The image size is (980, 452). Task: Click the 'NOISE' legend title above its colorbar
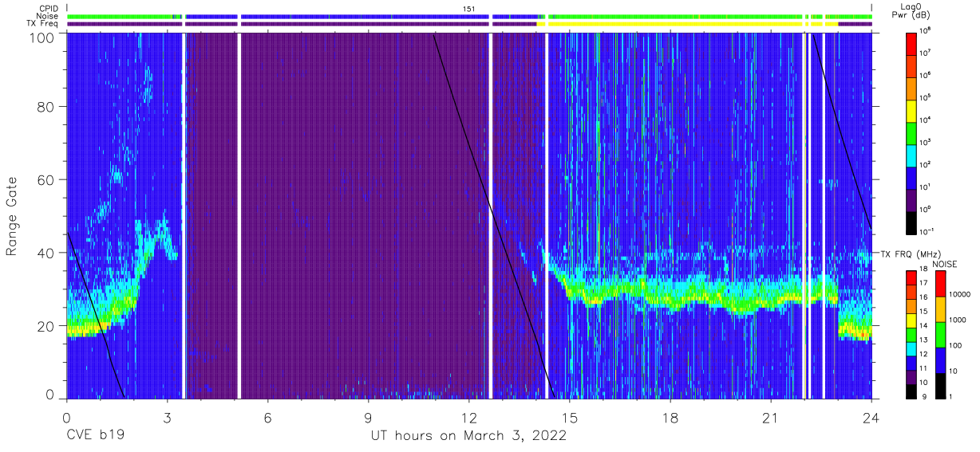click(943, 264)
